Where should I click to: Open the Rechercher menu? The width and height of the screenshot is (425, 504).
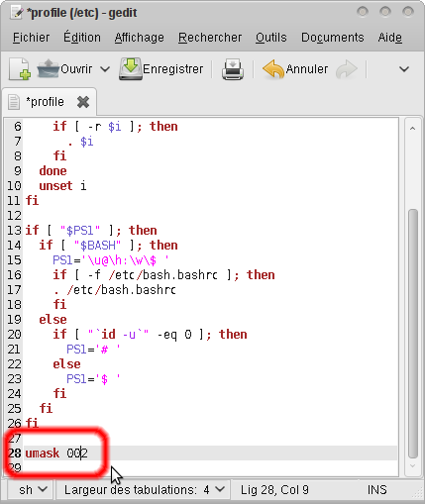click(x=210, y=38)
